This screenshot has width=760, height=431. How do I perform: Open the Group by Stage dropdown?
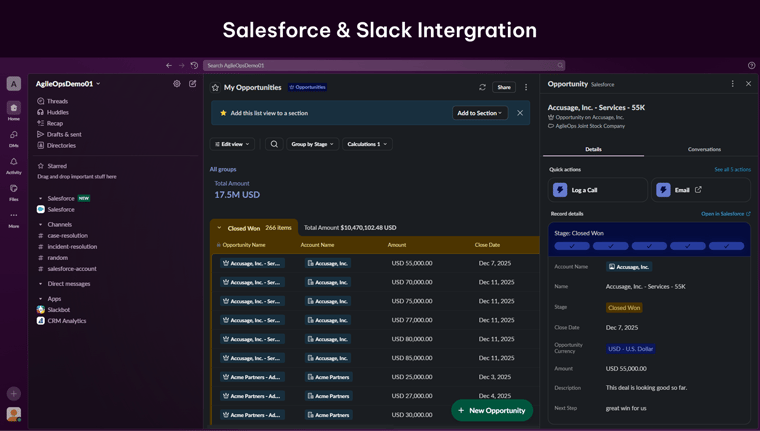313,144
